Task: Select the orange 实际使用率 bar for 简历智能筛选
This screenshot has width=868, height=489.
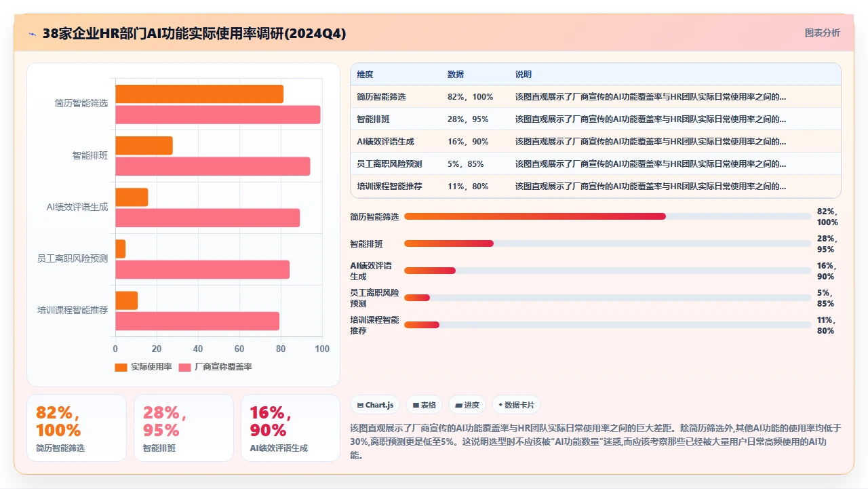Action: coord(199,94)
